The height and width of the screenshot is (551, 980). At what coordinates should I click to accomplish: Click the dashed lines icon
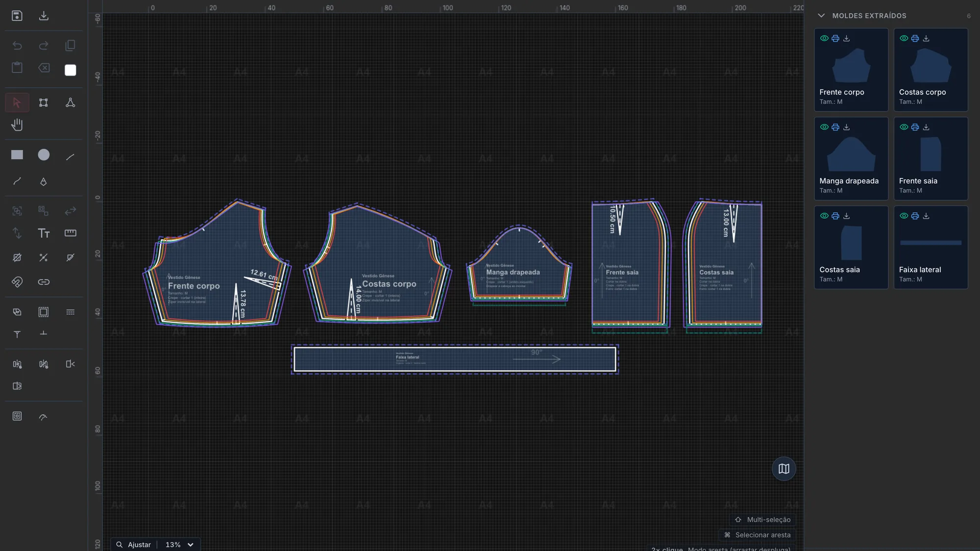71,312
